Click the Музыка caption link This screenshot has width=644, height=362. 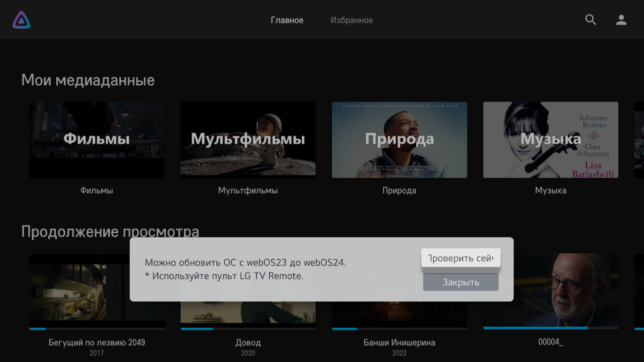pyautogui.click(x=550, y=190)
